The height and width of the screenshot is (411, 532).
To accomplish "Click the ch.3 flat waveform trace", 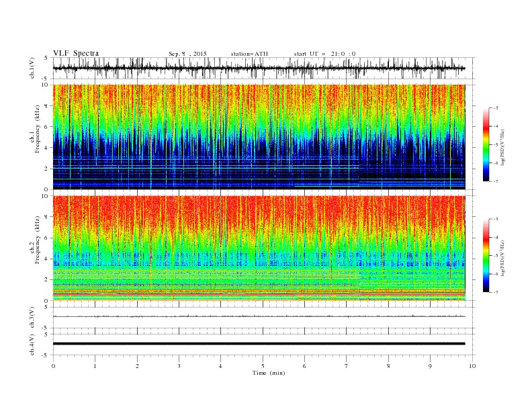I will point(259,316).
